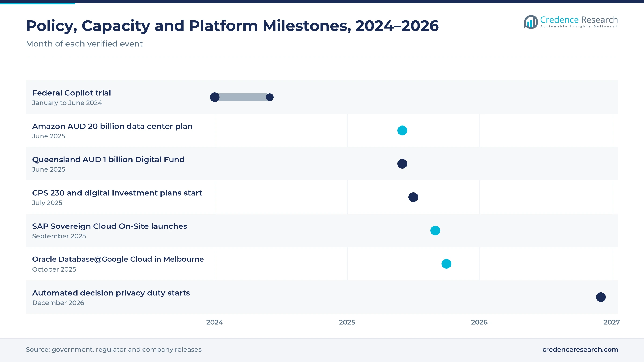Click the 'June 2025' date under Queensland
Image resolution: width=644 pixels, height=362 pixels.
(49, 169)
